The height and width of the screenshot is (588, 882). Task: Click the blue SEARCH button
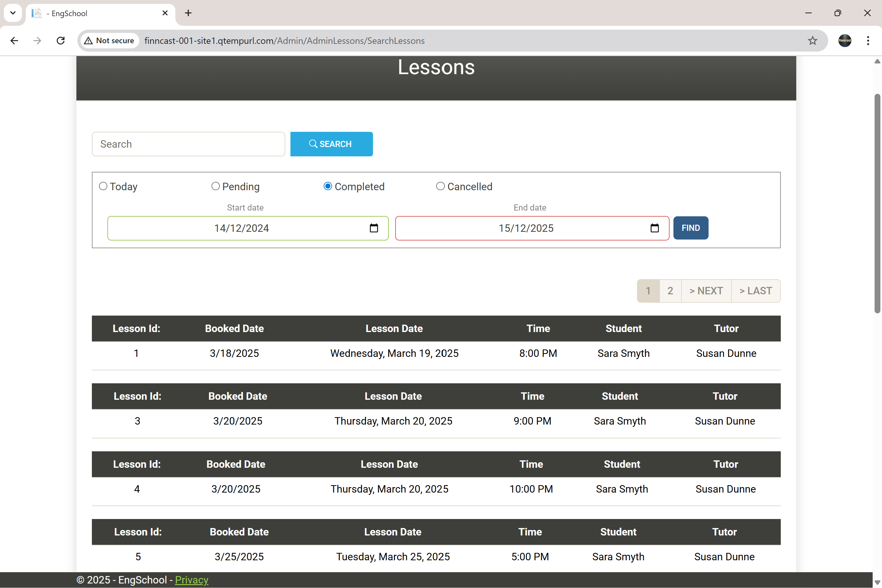(331, 144)
